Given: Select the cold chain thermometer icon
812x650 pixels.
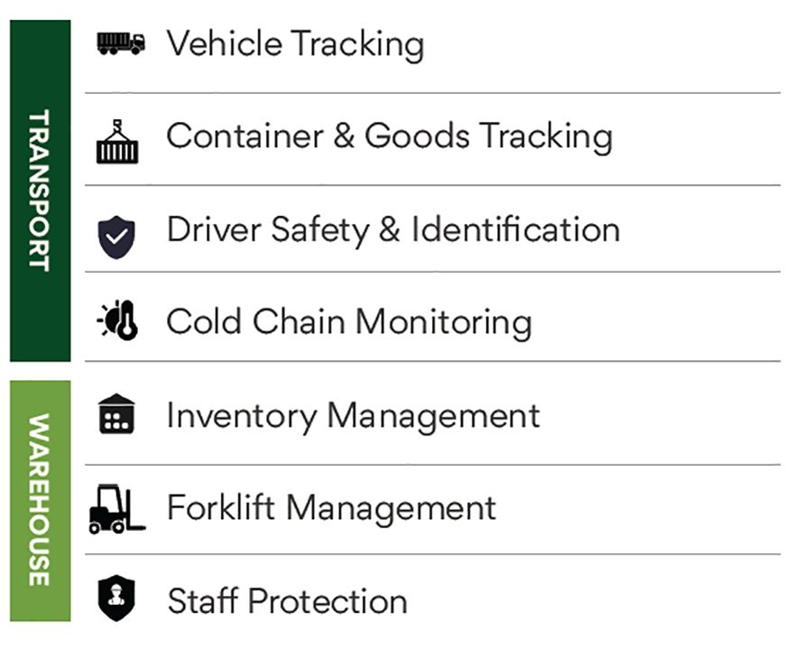Looking at the screenshot, I should coord(118,320).
